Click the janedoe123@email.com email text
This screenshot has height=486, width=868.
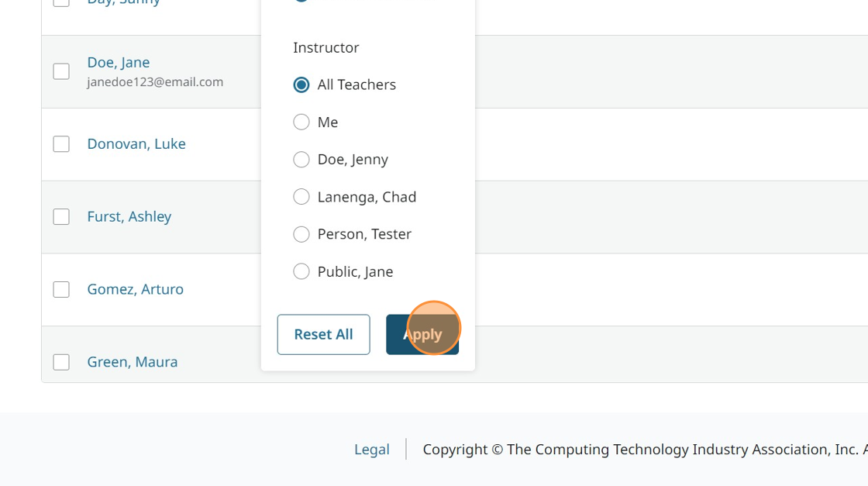155,81
